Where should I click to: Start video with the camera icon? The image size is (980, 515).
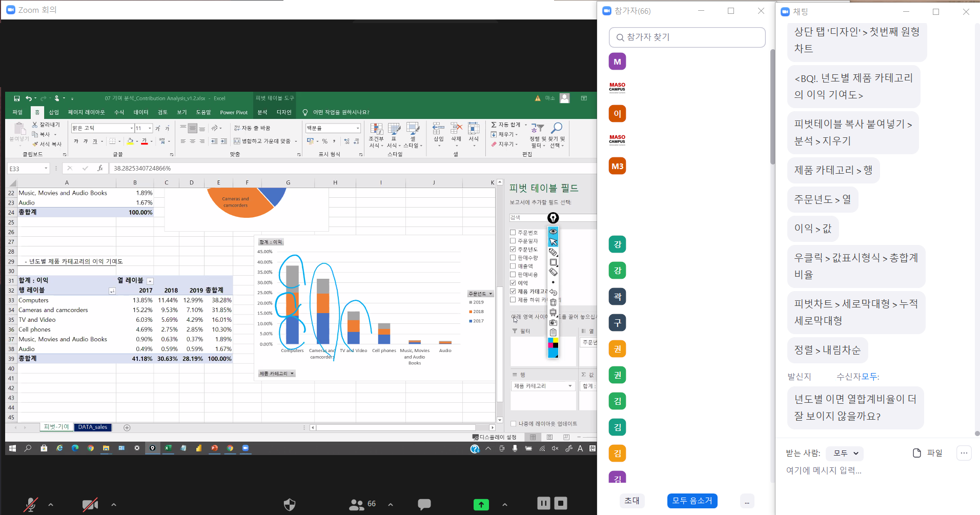(90, 504)
